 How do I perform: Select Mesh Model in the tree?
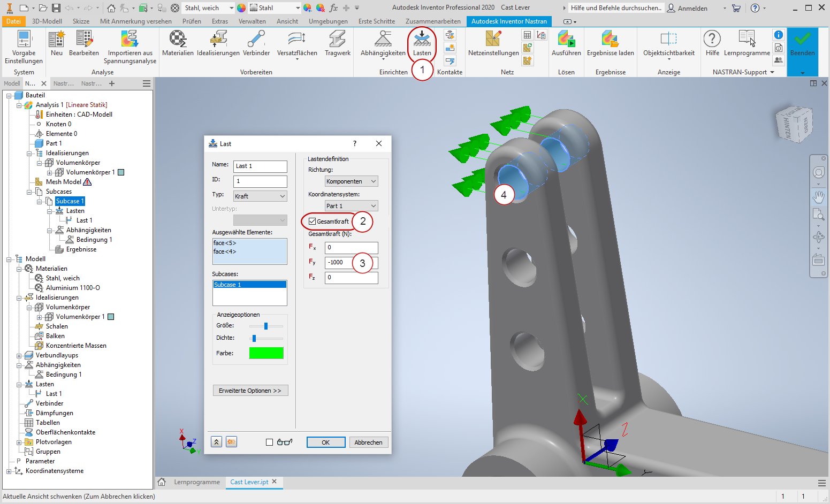click(x=64, y=182)
